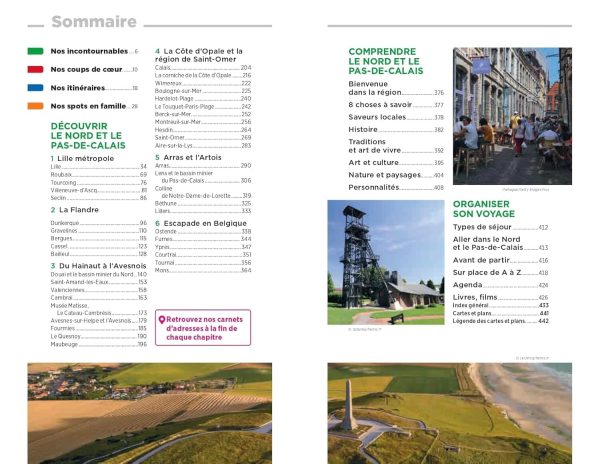Click the Saint-Omer entry, page 269
This screenshot has height=464, width=600.
[203, 137]
